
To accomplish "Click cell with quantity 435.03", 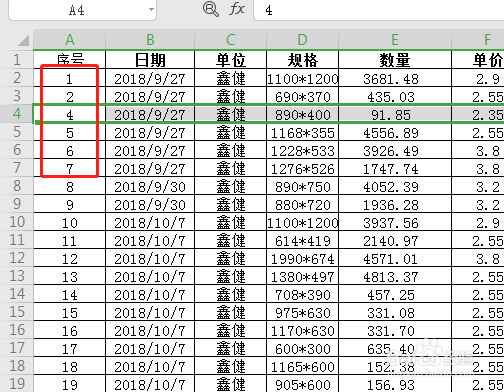I will pyautogui.click(x=395, y=96).
